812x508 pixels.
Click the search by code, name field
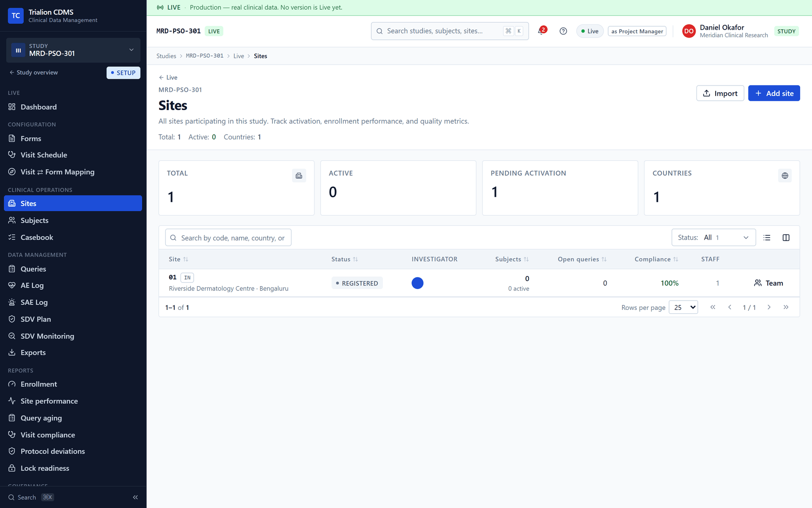click(228, 238)
